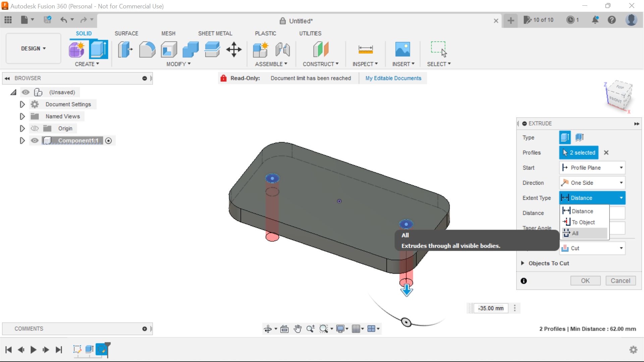Switch to the Surface tab
644x362 pixels.
click(x=126, y=33)
